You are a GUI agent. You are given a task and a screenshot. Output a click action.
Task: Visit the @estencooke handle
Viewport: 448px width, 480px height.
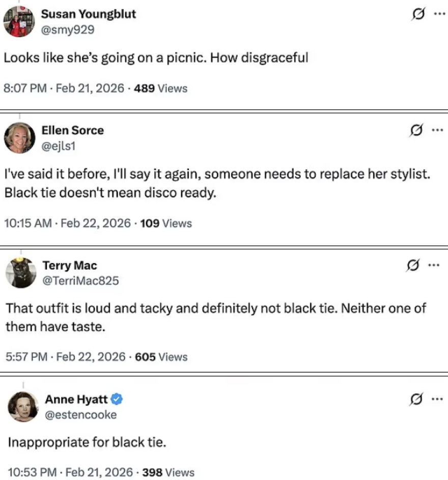coord(81,415)
